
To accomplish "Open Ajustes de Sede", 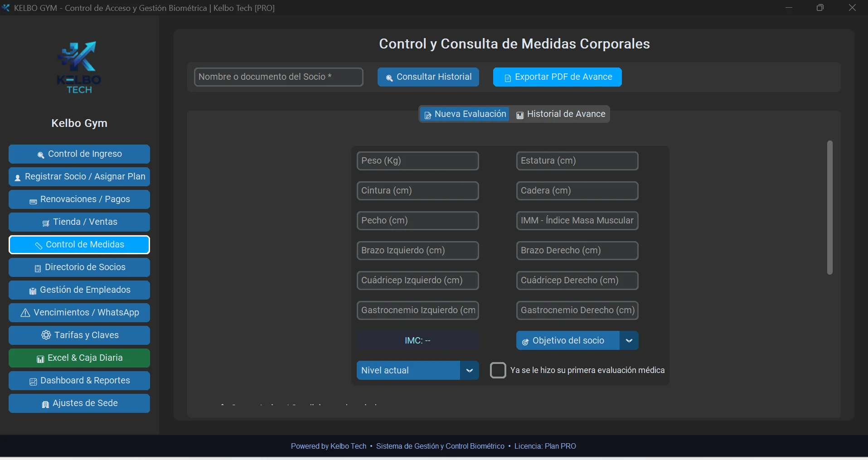I will pyautogui.click(x=79, y=403).
